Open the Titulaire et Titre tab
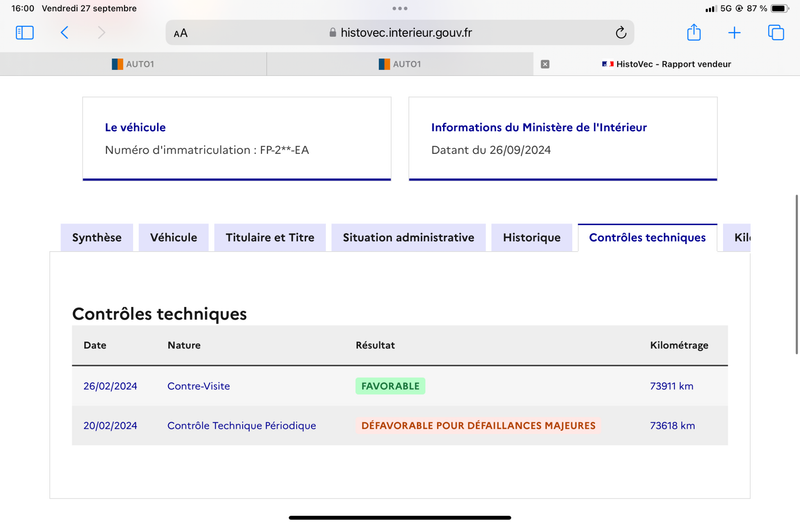Image resolution: width=800 pixels, height=525 pixels. pyautogui.click(x=270, y=237)
